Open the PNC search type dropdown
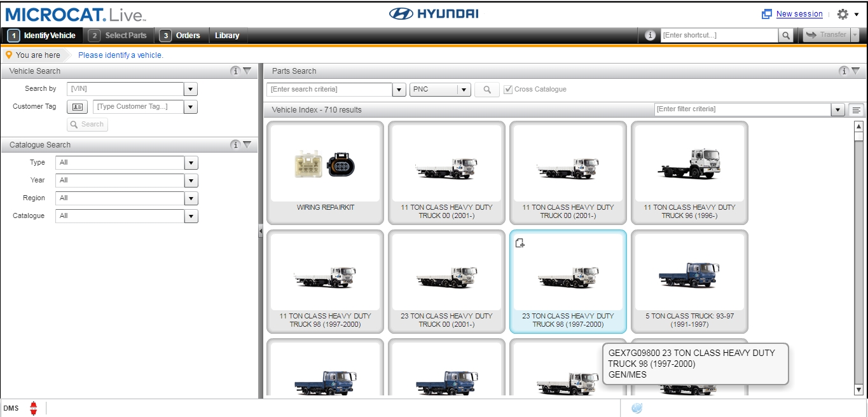 coord(464,90)
